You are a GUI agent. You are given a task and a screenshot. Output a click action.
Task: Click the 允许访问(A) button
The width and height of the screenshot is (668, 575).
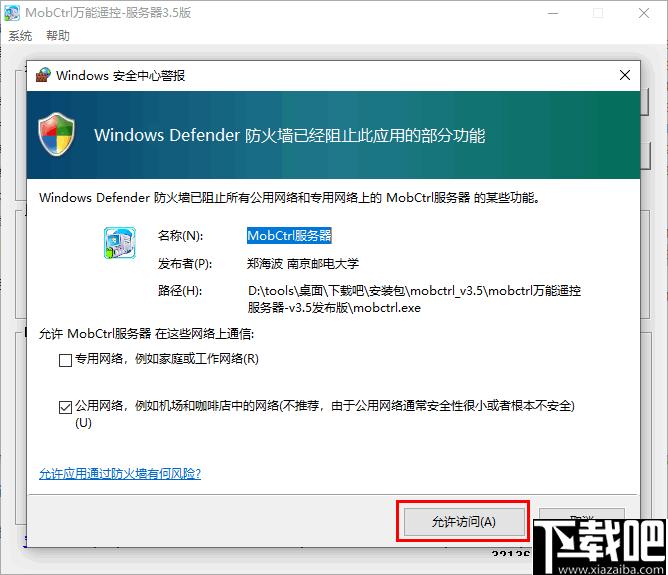click(x=464, y=522)
